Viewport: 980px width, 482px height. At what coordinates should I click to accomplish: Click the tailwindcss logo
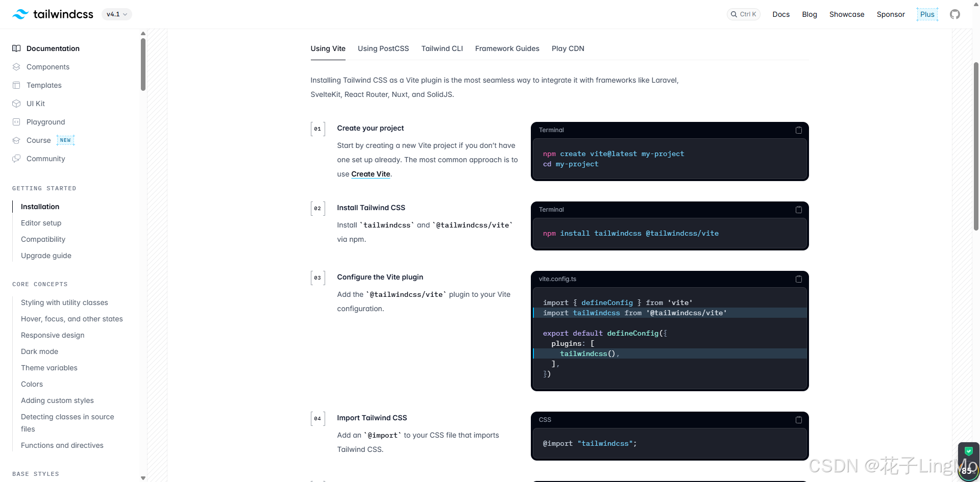point(53,14)
